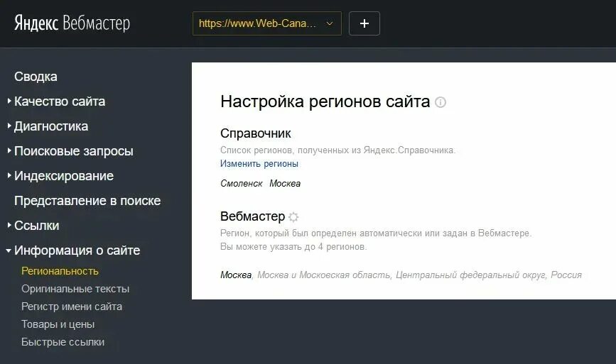Open the Индексирование menu item
Image resolution: width=616 pixels, height=364 pixels.
64,176
